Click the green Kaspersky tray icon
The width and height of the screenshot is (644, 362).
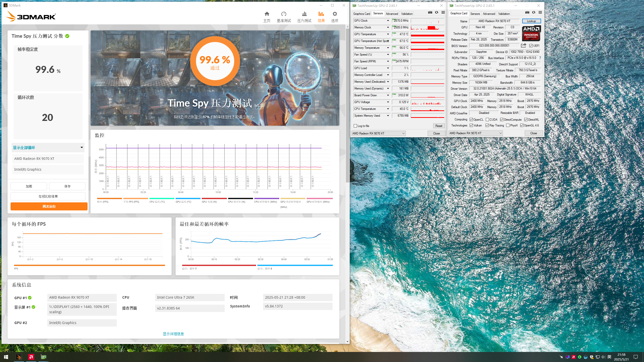(580, 357)
